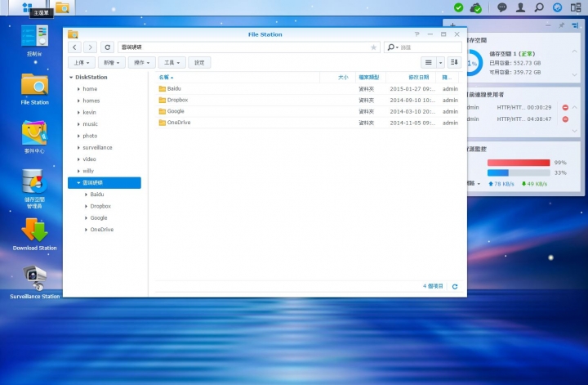Viewport: 588px width, 385px height.
Task: Open the create menu button
Action: [x=111, y=63]
